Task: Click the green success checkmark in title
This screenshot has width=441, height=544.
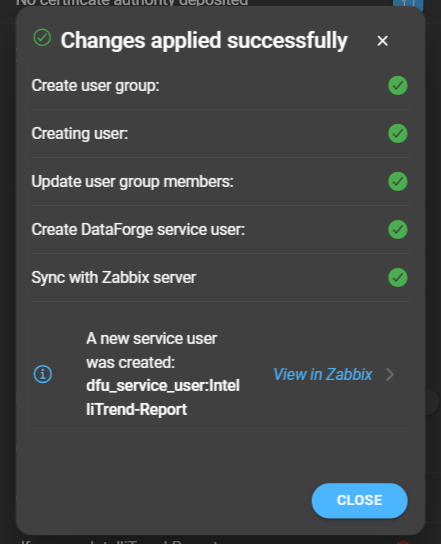Action: point(42,37)
